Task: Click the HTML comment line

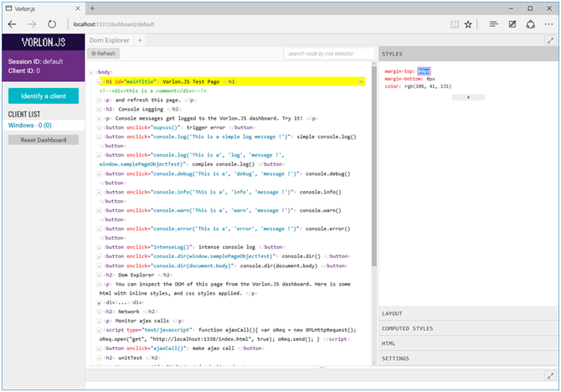Action: (153, 91)
